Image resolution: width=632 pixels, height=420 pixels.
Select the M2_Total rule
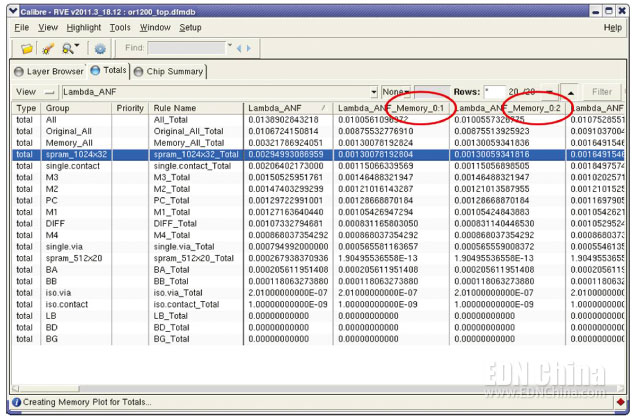point(172,189)
